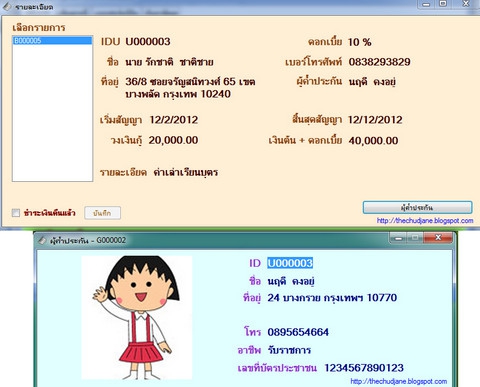
Task: Click the details window title icon
Action: [x=7, y=7]
